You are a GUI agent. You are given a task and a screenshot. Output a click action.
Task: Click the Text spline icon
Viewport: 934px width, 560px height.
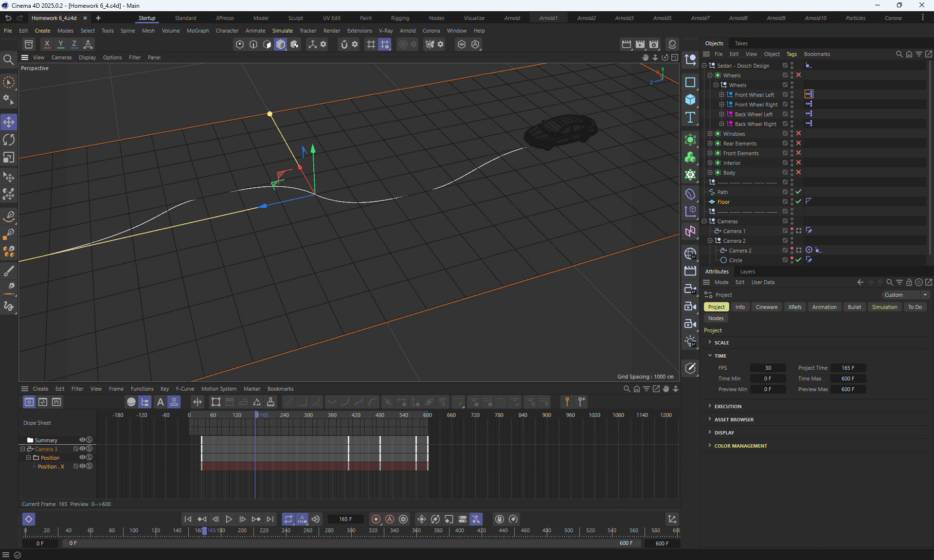(690, 117)
